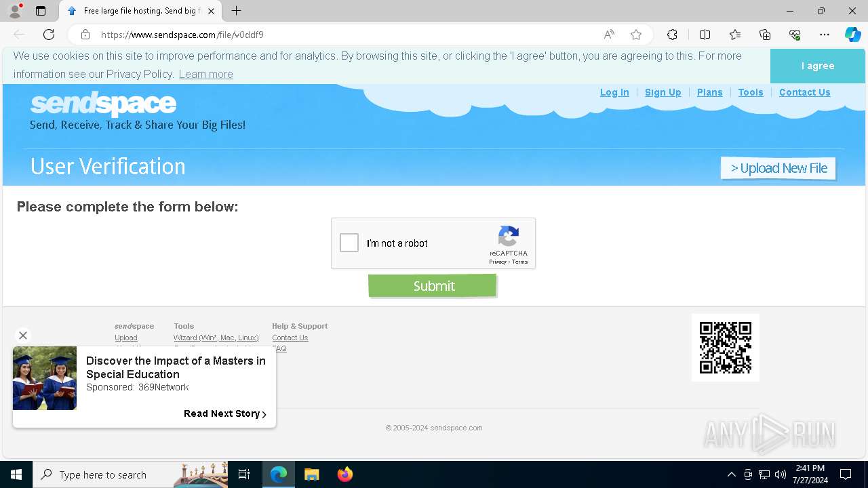Click the browser back arrow
868x488 pixels.
tap(19, 35)
